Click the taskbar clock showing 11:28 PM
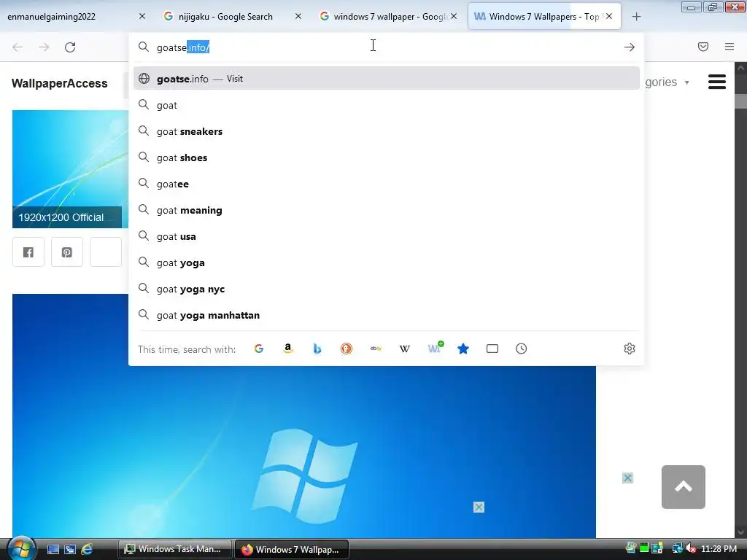This screenshot has height=560, width=747. click(719, 548)
